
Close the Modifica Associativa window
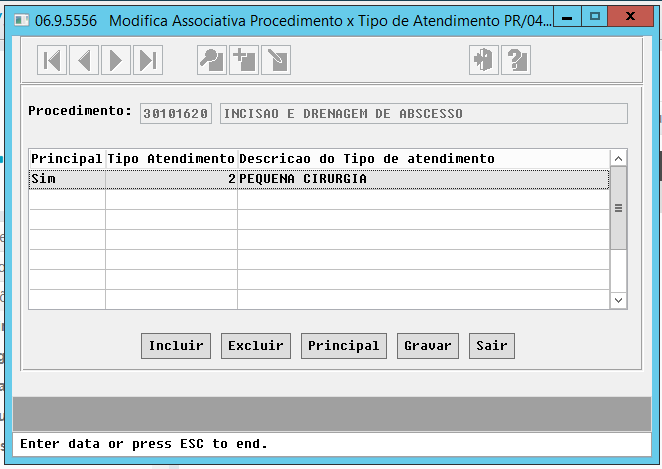pos(630,17)
